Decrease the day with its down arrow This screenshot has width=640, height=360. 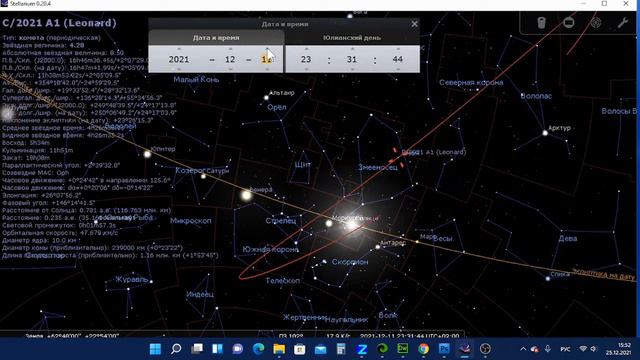point(267,70)
